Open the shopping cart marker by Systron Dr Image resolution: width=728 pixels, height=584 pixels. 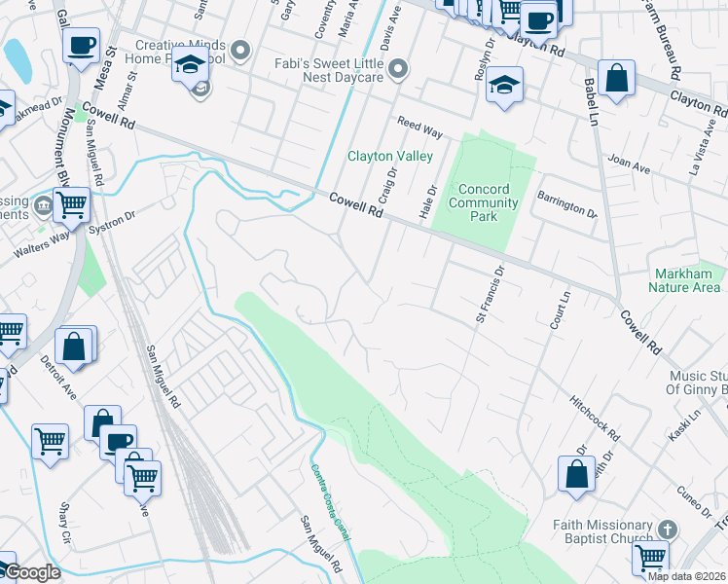pos(71,207)
